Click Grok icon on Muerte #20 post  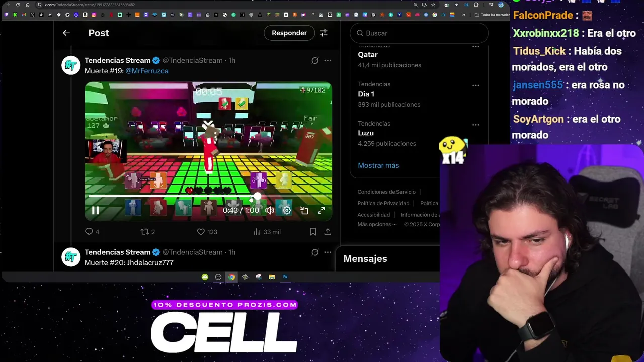coord(315,252)
